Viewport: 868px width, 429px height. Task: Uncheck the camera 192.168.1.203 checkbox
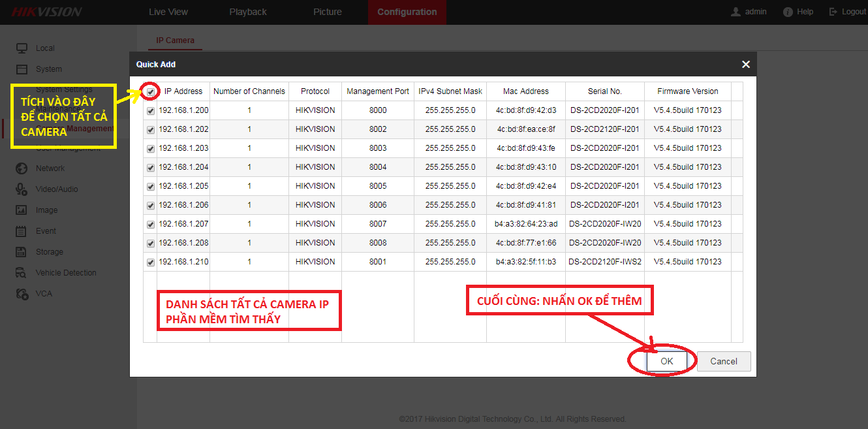151,149
